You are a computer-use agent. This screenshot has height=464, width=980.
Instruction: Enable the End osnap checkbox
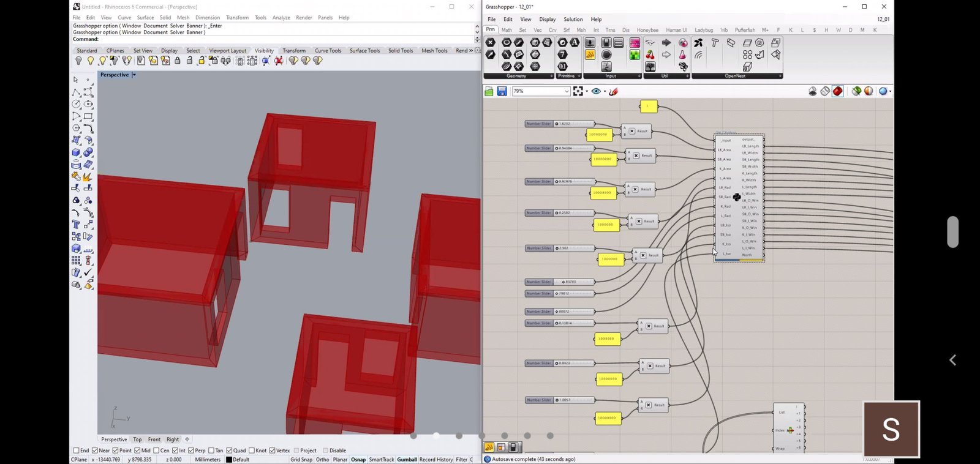point(77,451)
